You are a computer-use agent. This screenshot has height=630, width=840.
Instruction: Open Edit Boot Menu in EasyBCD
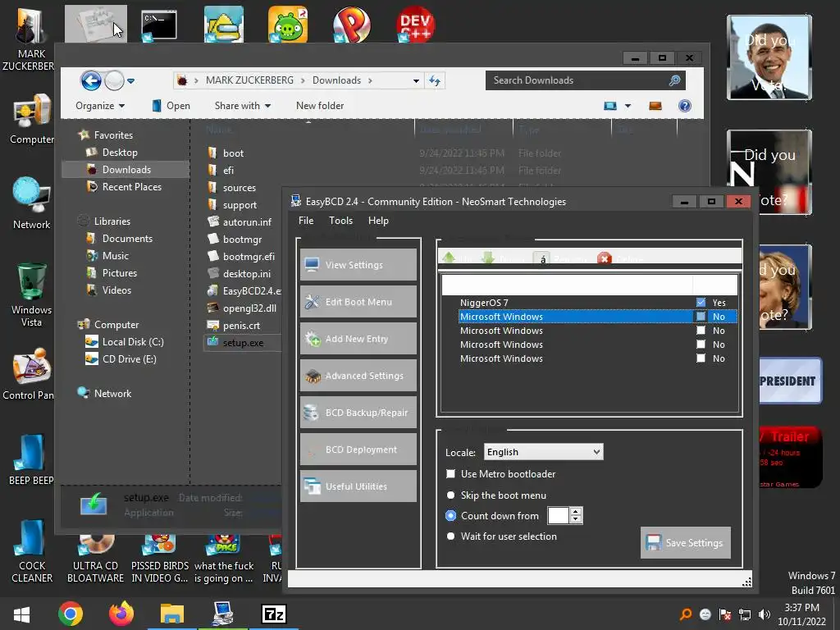coord(358,302)
